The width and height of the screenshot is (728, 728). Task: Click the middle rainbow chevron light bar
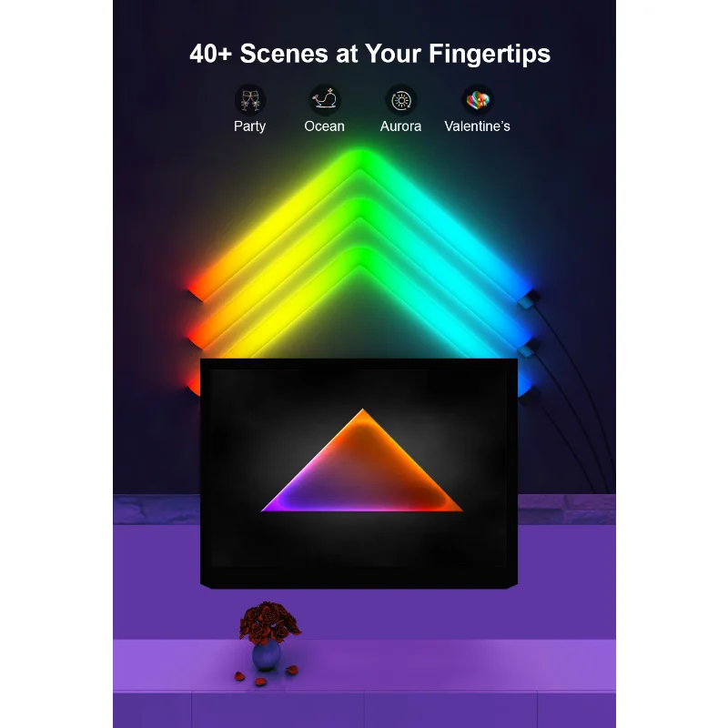click(359, 209)
